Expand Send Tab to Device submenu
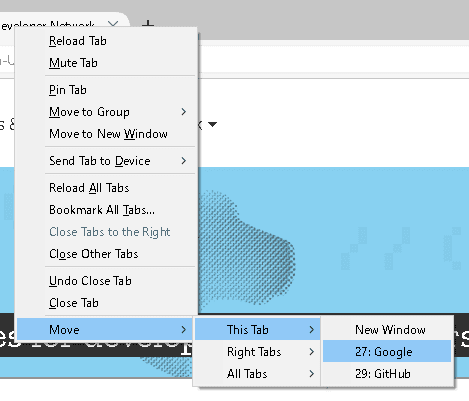 (106, 161)
